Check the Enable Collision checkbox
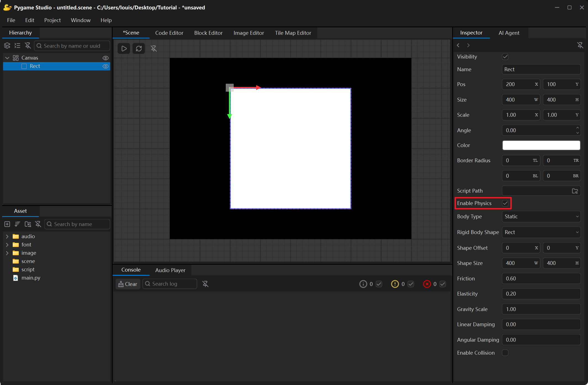 pos(505,353)
